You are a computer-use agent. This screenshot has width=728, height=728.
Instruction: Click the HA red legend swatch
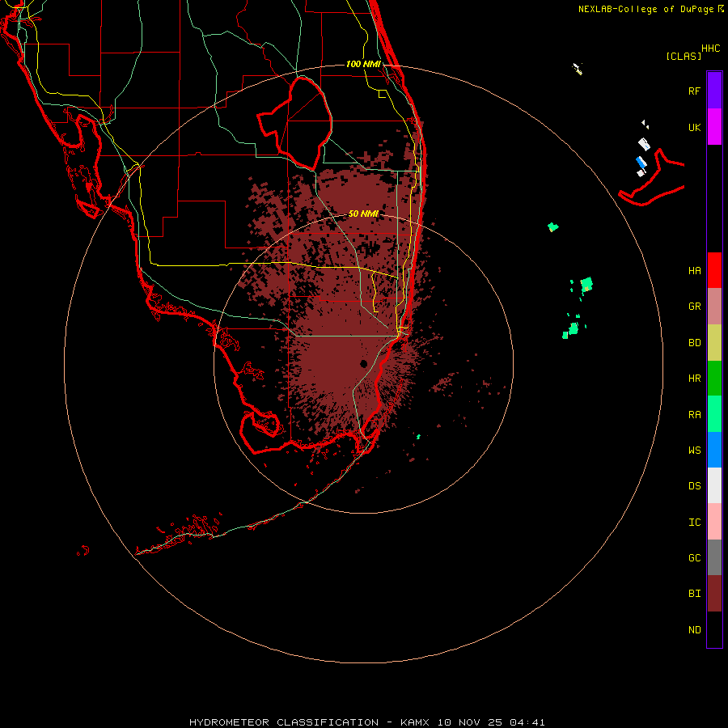[714, 270]
